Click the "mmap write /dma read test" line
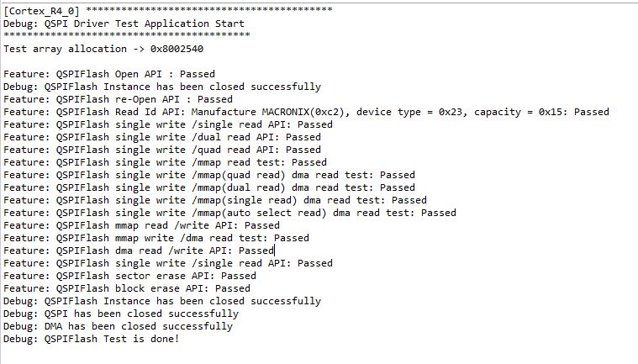Viewport: 638px width, 364px height. [156, 238]
